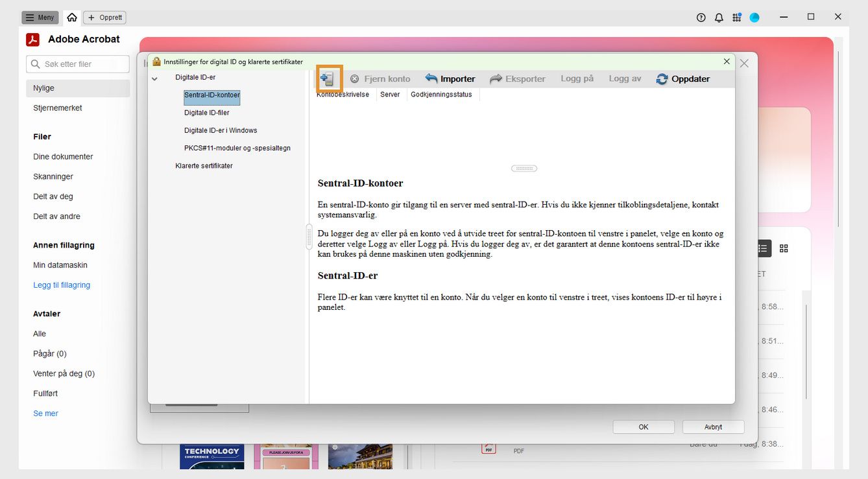Click Oppdater to refresh the account list

tap(683, 79)
